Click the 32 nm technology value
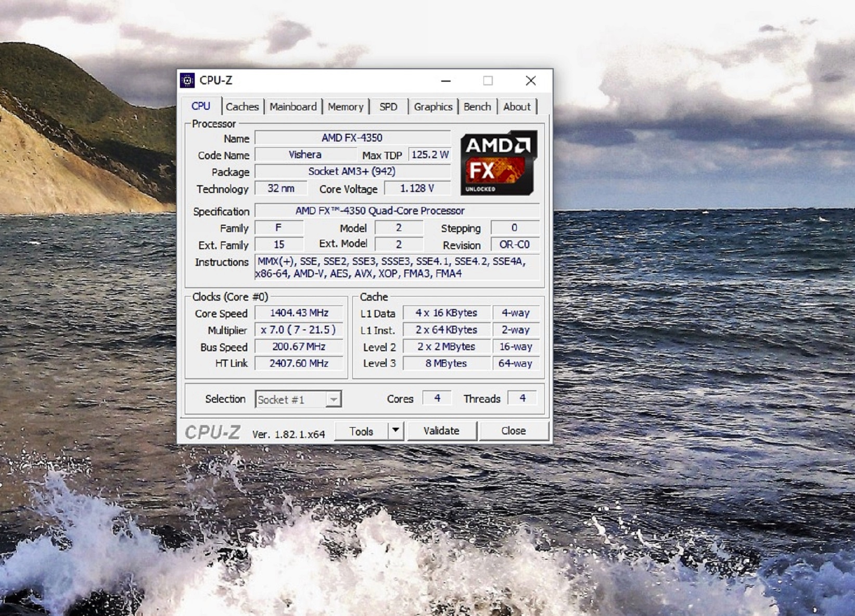 pyautogui.click(x=281, y=188)
